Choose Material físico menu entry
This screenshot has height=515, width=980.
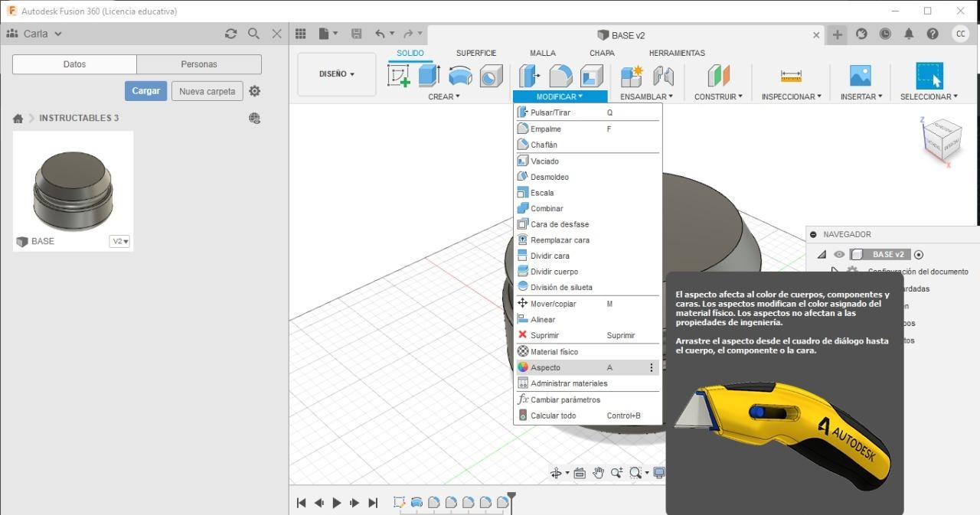tap(587, 351)
